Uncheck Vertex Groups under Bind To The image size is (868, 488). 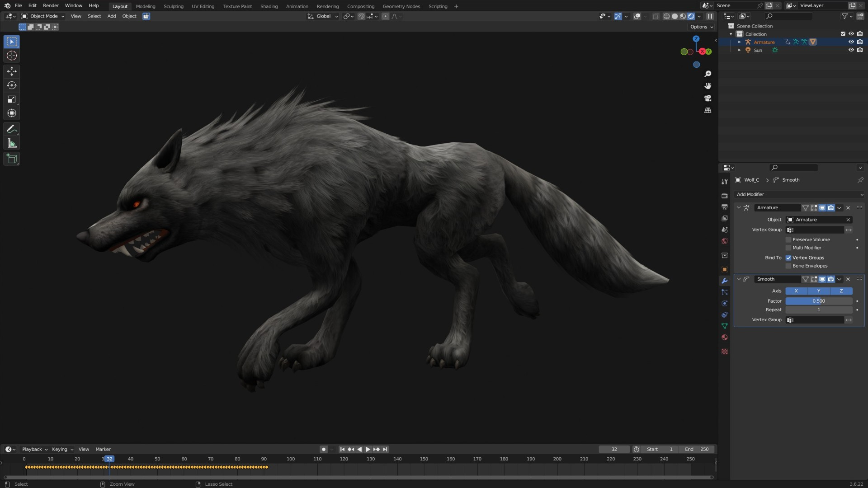tap(788, 258)
